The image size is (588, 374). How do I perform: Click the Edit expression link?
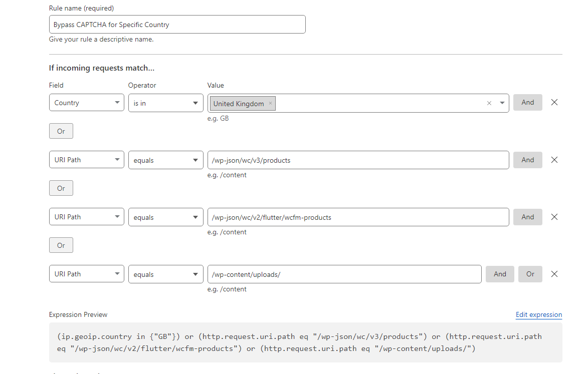(x=538, y=314)
